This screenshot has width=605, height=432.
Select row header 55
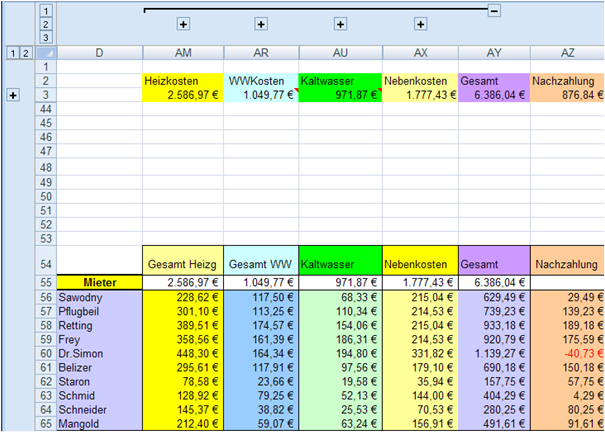(44, 283)
